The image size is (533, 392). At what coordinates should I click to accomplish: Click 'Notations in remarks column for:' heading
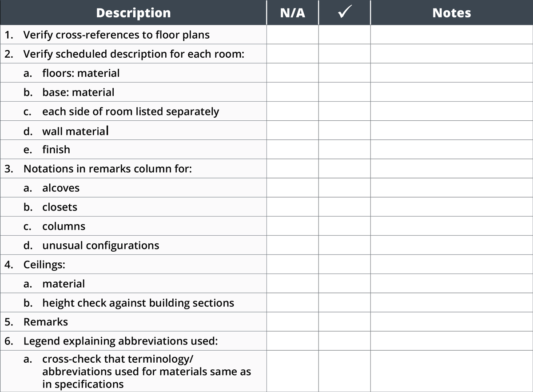tap(107, 169)
